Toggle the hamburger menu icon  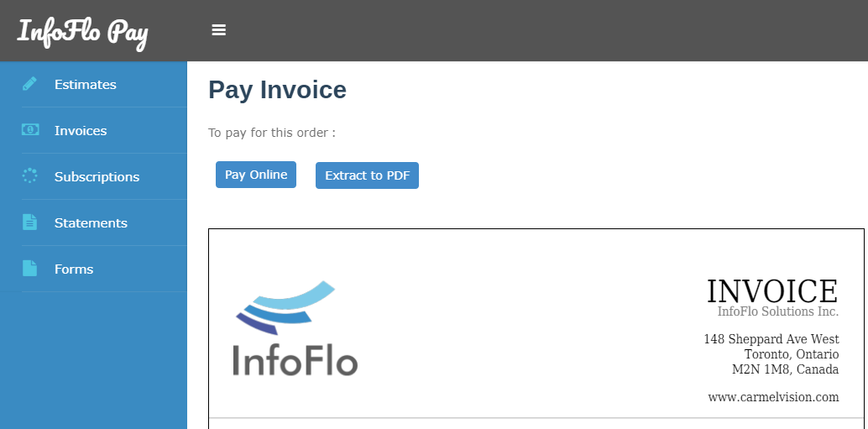click(x=218, y=30)
